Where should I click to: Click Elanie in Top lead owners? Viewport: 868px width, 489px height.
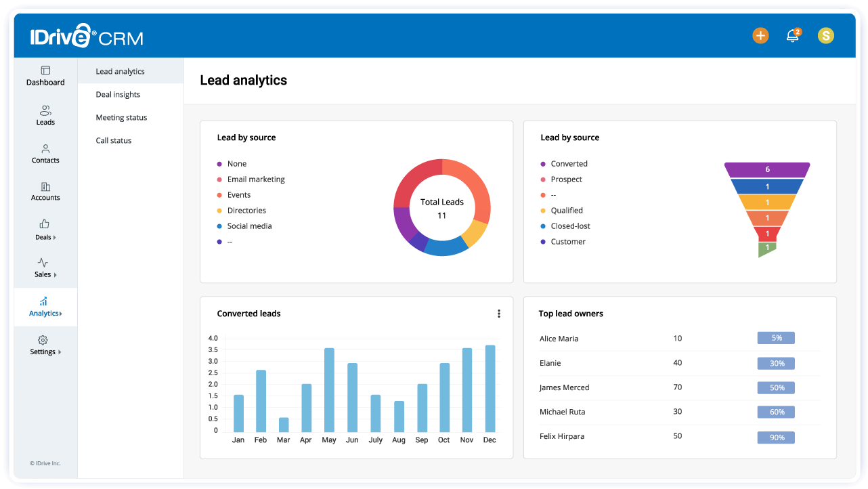pyautogui.click(x=550, y=363)
